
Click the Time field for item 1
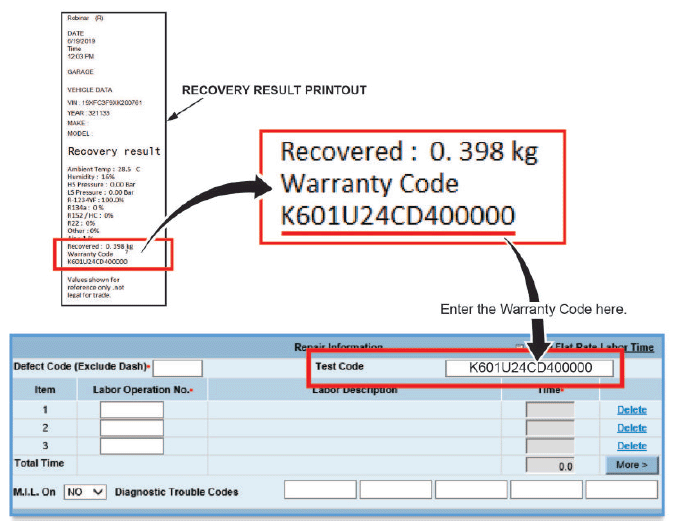550,409
